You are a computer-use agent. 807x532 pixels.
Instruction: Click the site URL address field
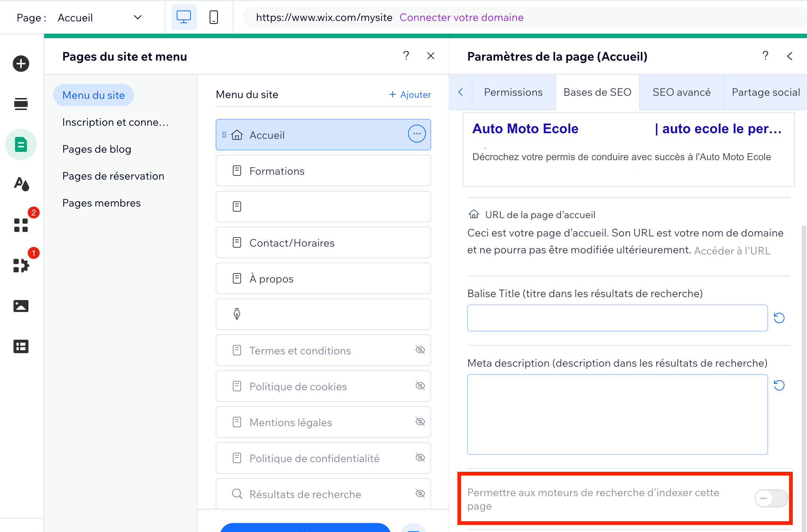point(524,17)
